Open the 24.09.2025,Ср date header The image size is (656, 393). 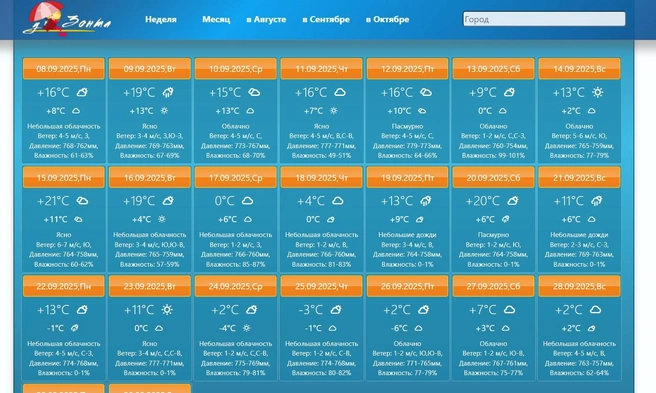236,286
